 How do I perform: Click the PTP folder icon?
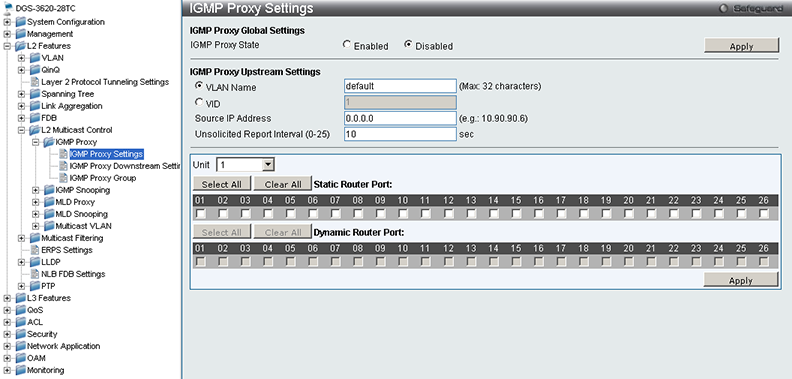34,286
